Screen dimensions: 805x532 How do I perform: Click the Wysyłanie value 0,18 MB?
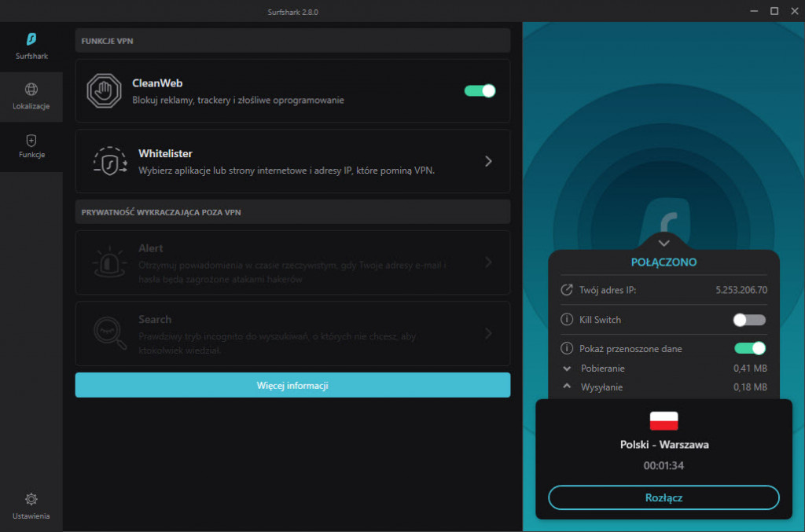[750, 387]
